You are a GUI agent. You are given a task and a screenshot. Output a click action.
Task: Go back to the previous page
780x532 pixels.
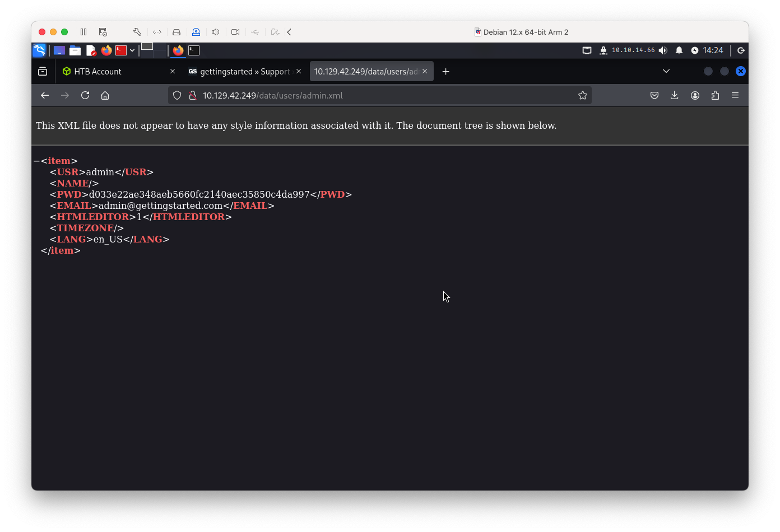click(45, 95)
